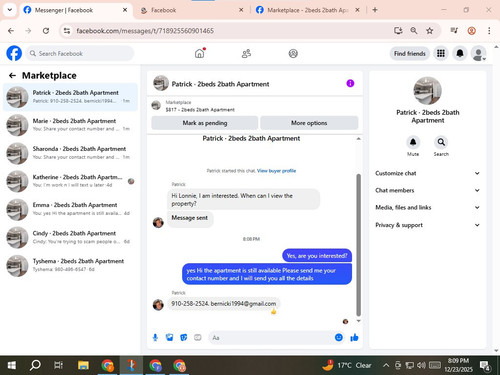Click the scroll down arrow in chat

[359, 321]
